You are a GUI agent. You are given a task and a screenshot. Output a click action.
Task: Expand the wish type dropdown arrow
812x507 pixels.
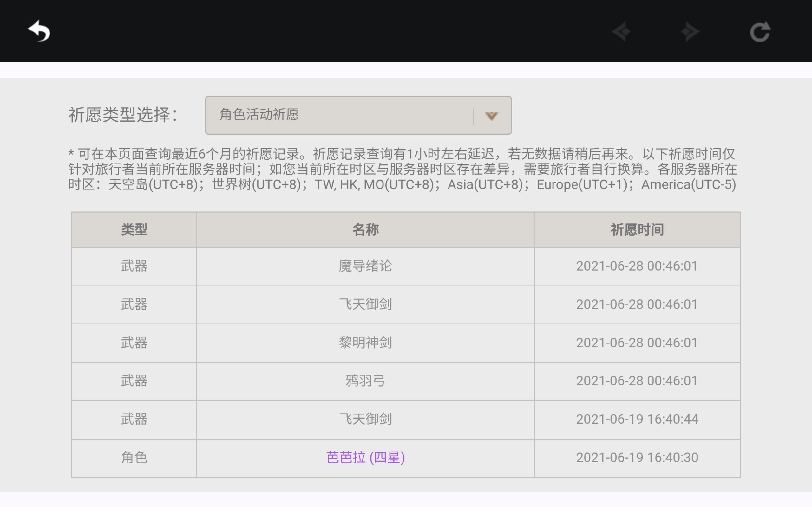click(x=491, y=116)
